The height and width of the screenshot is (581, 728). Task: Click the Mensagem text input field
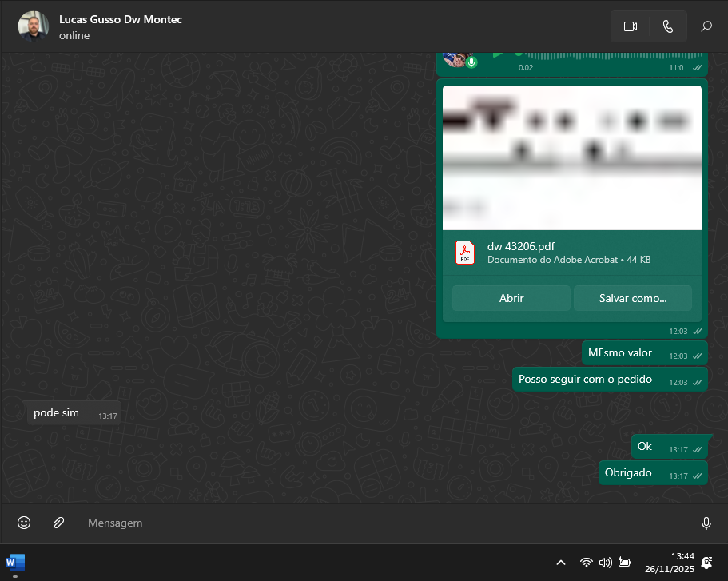384,523
